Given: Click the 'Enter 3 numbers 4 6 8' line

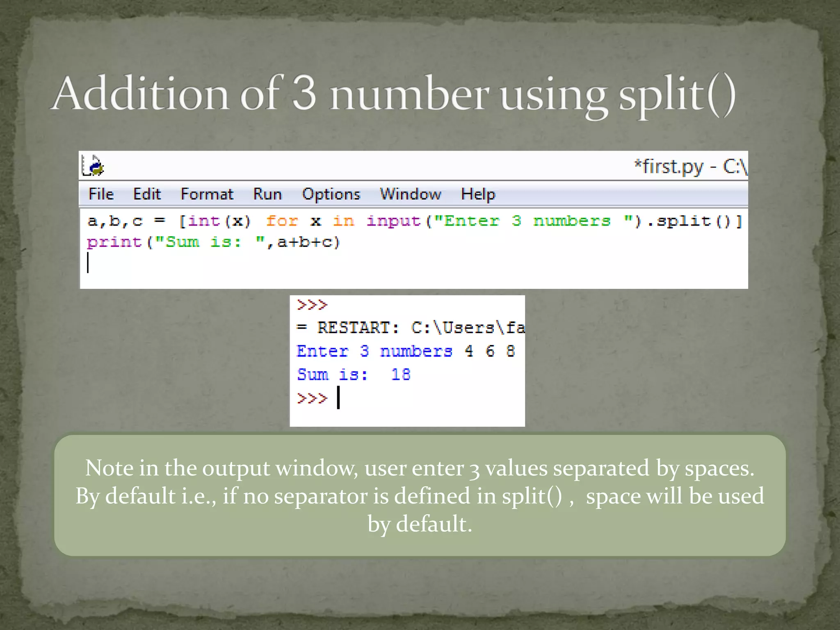Looking at the screenshot, I should pos(405,351).
